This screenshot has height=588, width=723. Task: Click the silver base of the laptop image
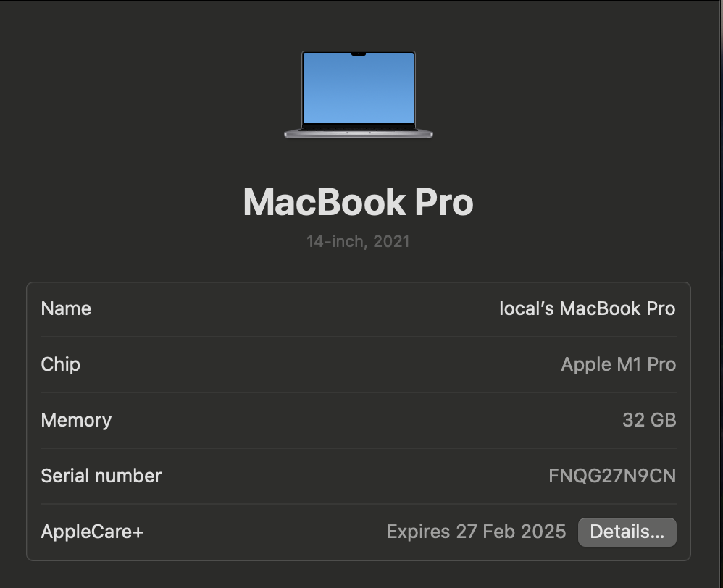(359, 133)
